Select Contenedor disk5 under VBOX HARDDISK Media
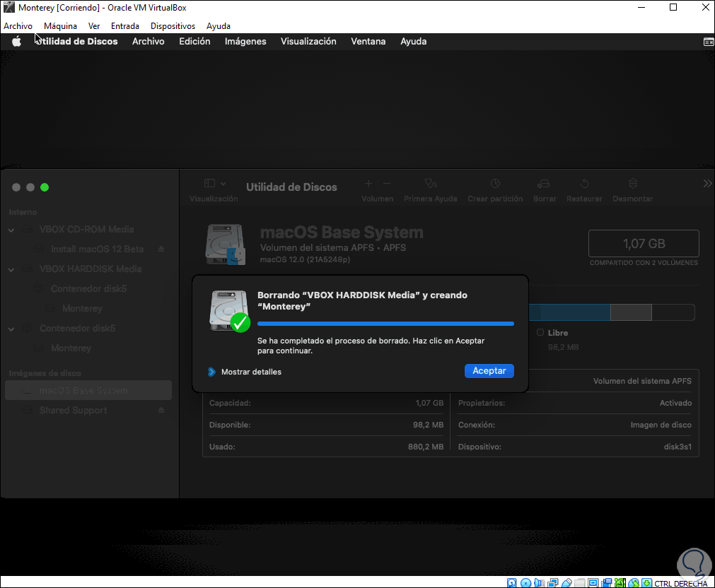 tap(89, 289)
